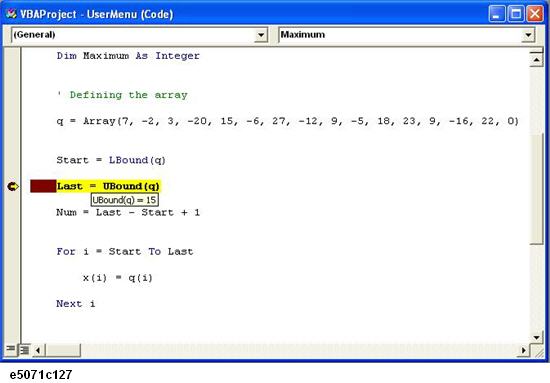The image size is (550, 383).
Task: Click vertical scrollbar up arrow
Action: pos(536,59)
